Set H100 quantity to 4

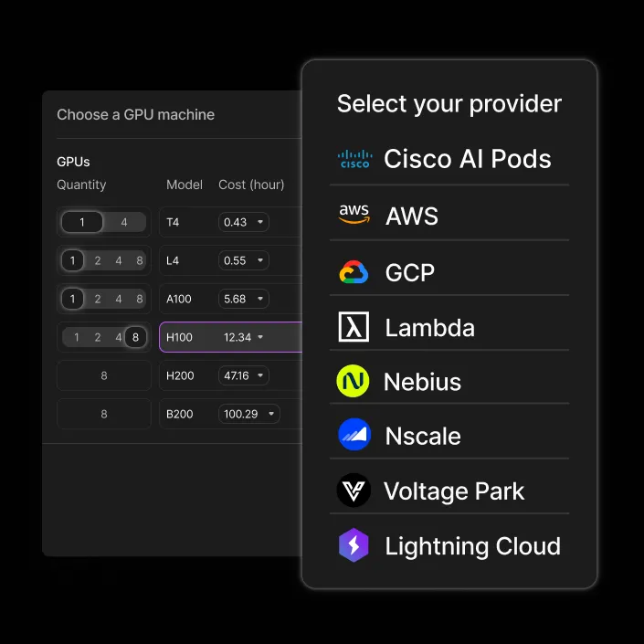pos(118,337)
